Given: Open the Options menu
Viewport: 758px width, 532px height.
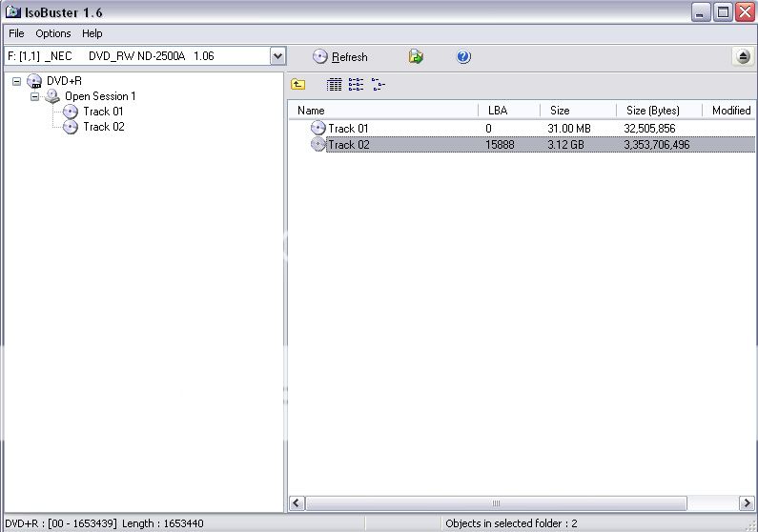Looking at the screenshot, I should pos(53,33).
